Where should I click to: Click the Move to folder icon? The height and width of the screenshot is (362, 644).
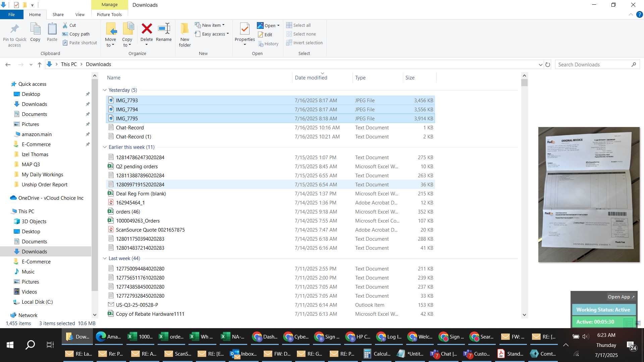point(111,29)
